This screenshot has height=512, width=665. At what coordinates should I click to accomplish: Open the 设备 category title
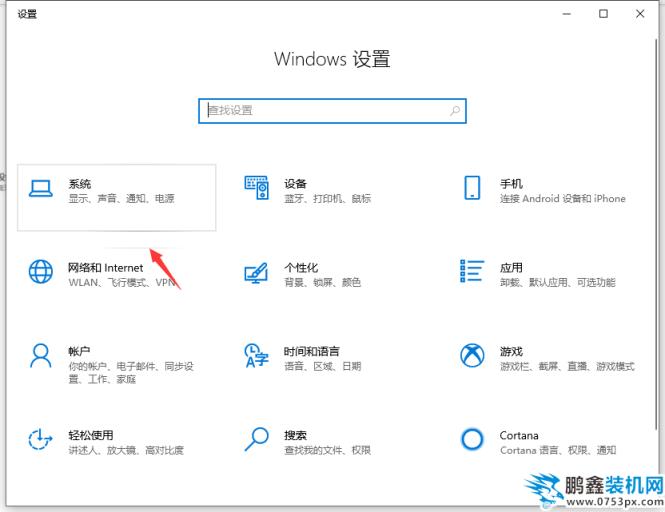[x=295, y=184]
